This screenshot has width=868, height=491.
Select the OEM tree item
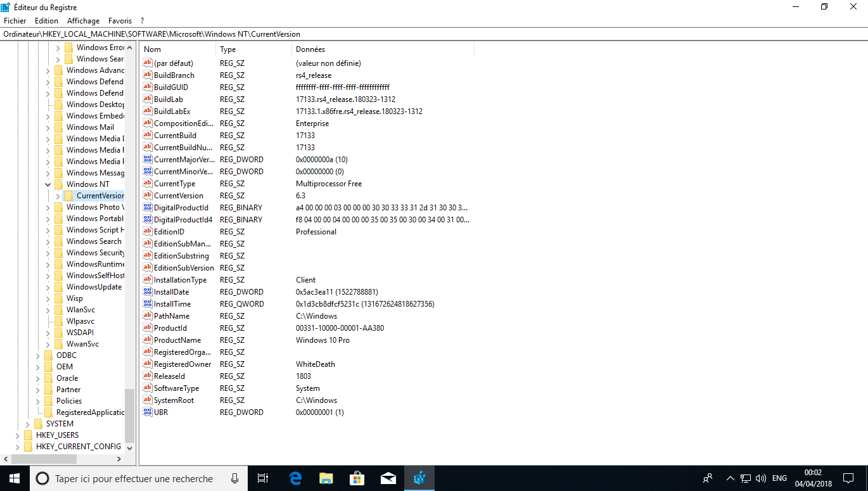click(x=65, y=367)
